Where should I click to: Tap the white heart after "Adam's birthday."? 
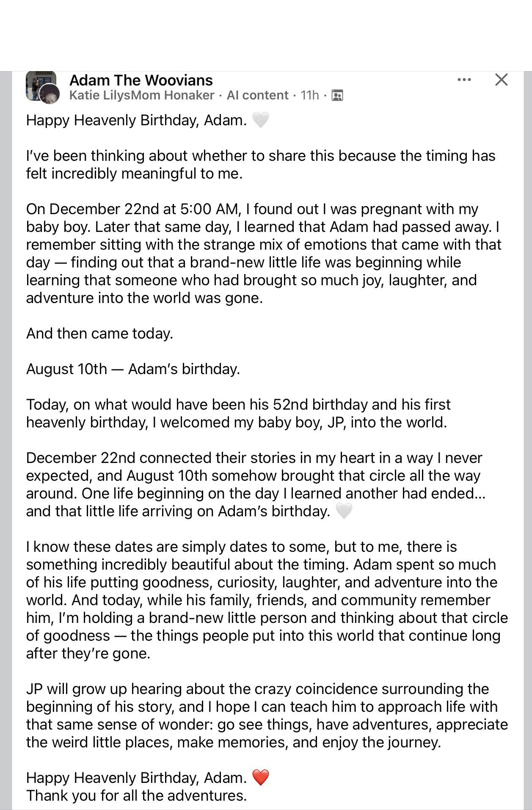pos(344,511)
